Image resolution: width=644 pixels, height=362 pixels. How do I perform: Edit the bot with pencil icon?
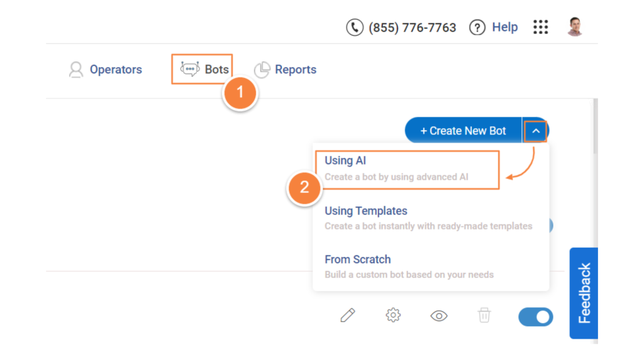point(348,315)
